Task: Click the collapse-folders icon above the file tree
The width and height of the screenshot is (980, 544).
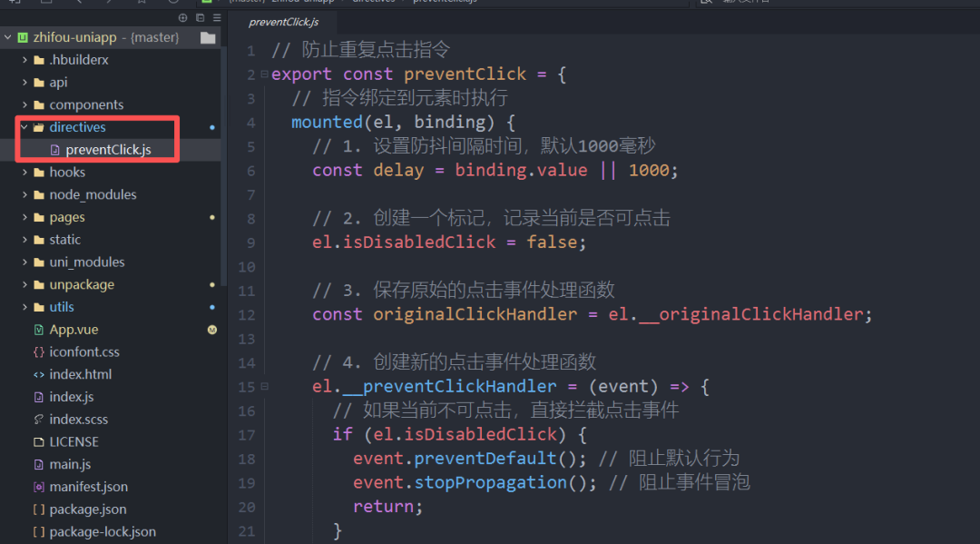Action: pos(201,16)
